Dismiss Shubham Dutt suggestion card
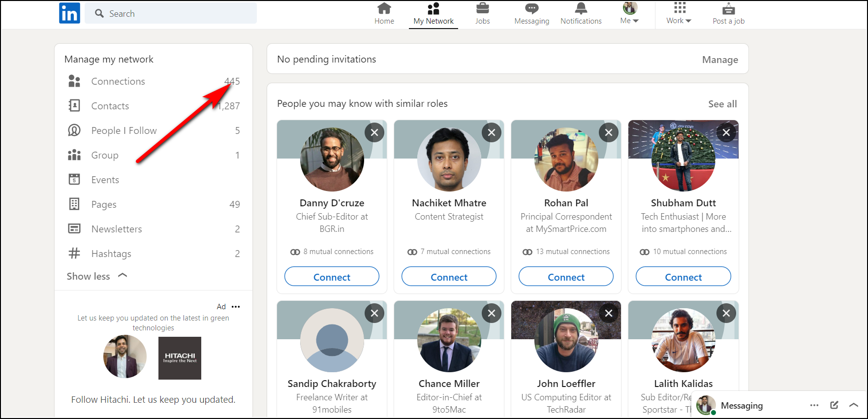Image resolution: width=868 pixels, height=419 pixels. 726,132
